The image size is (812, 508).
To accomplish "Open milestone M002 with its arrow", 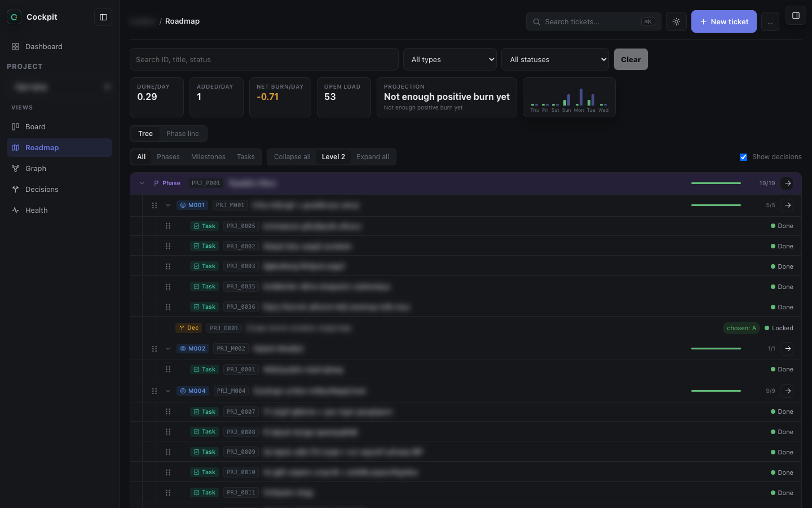I will 788,348.
